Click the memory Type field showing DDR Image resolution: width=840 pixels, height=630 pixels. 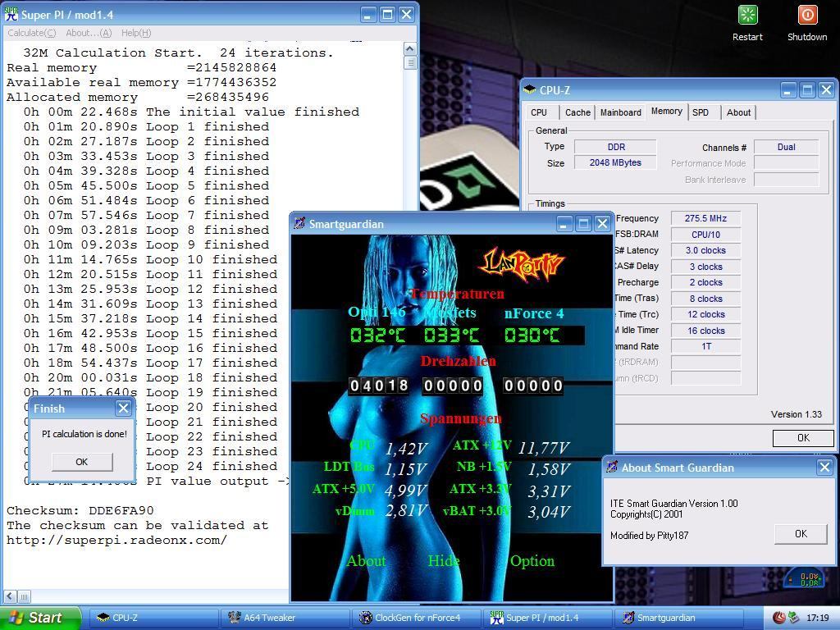[615, 147]
